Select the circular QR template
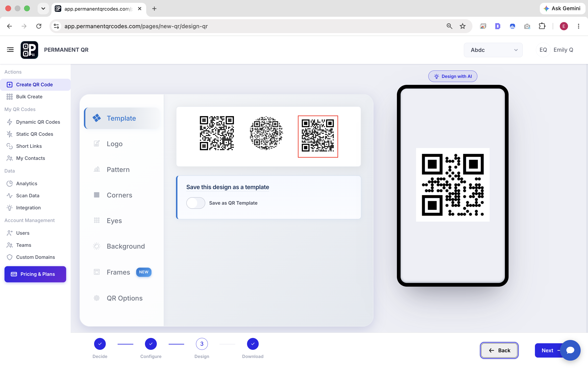This screenshot has width=588, height=368. point(266,133)
